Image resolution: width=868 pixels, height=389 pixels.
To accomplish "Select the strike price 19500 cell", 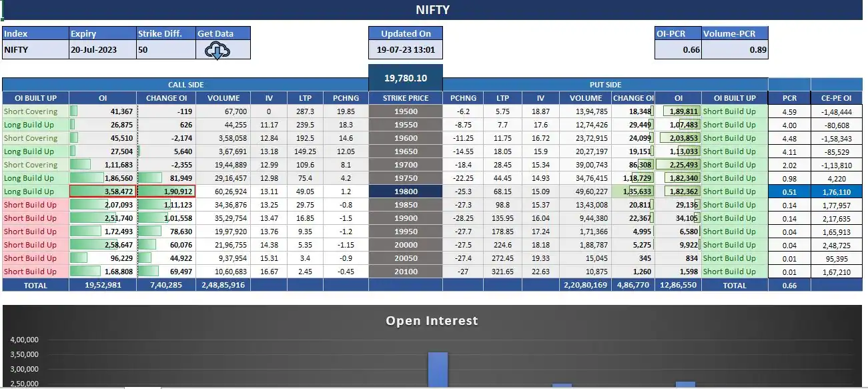I will 406,111.
